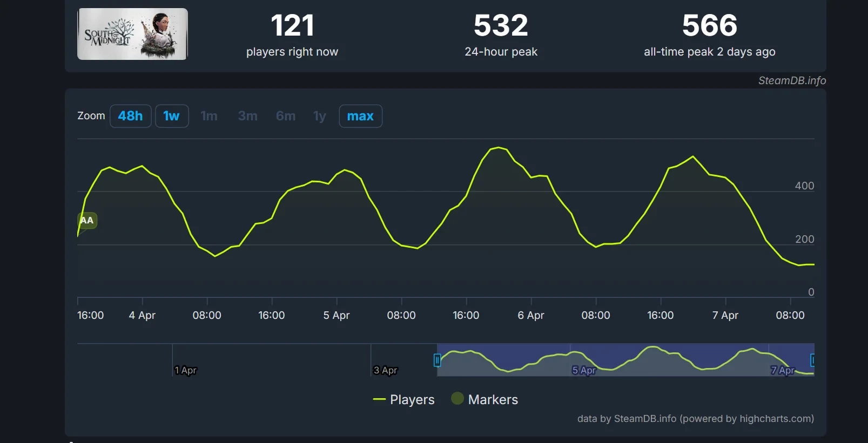Click the South of Midnight game thumbnail
868x443 pixels.
tap(132, 34)
